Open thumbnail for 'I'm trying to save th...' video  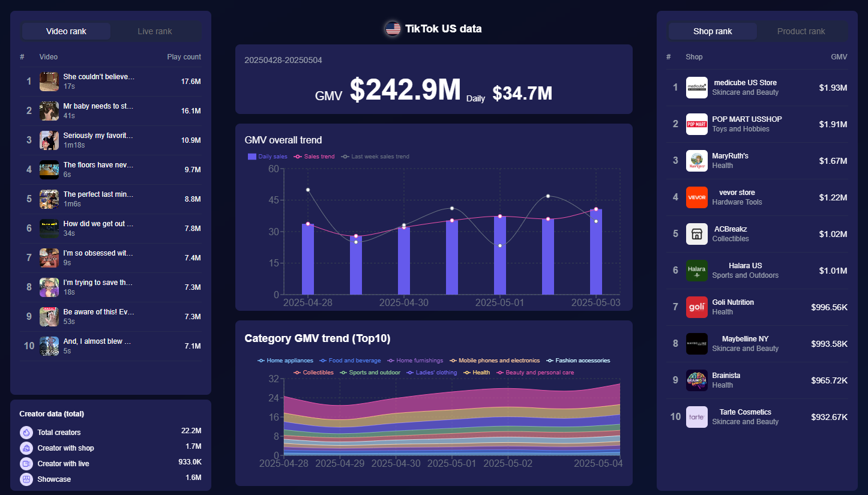click(x=49, y=287)
